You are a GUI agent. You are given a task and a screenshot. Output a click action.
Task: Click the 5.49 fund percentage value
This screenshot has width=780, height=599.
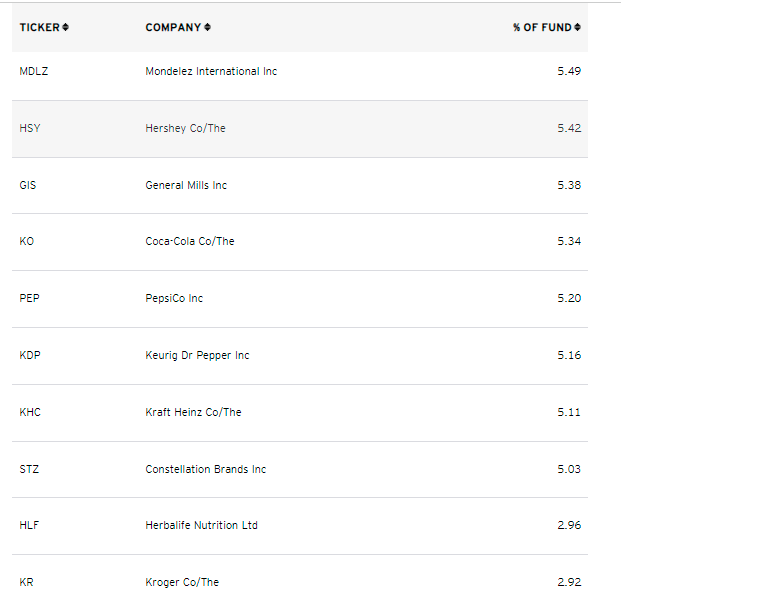(569, 71)
